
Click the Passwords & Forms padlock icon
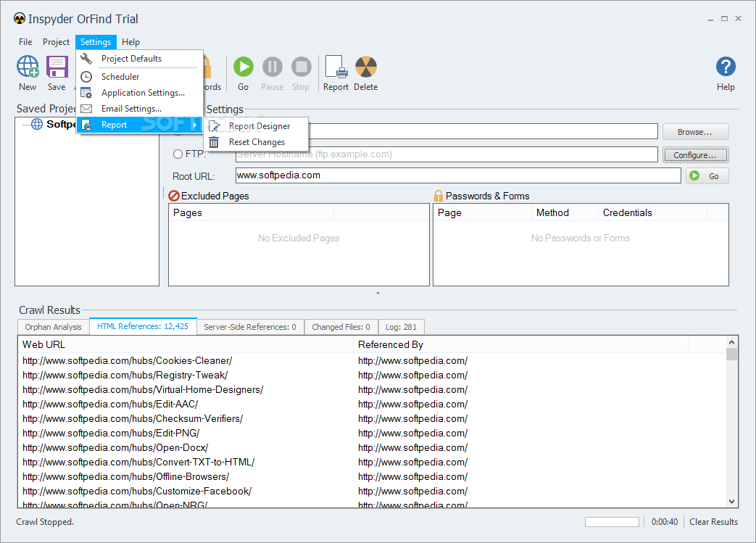tap(439, 195)
